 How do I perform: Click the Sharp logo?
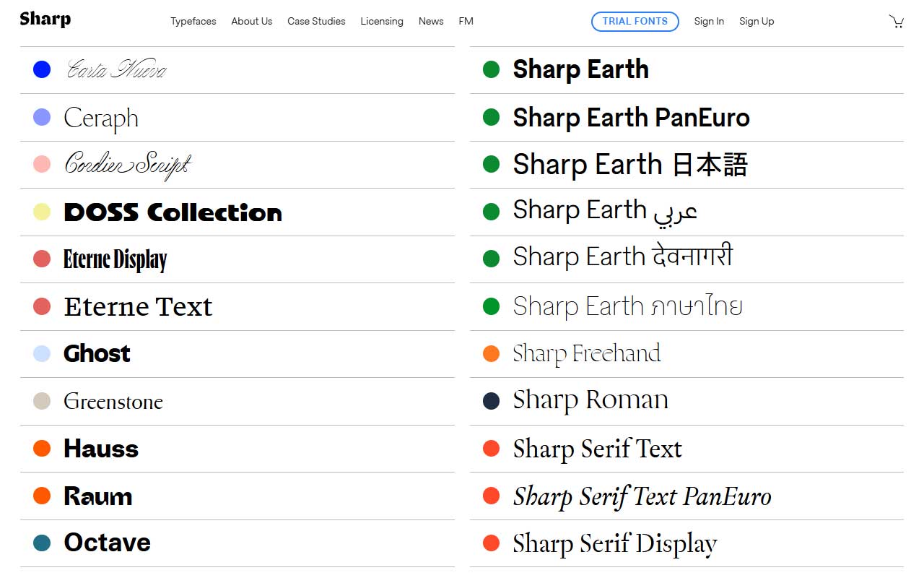pos(45,20)
